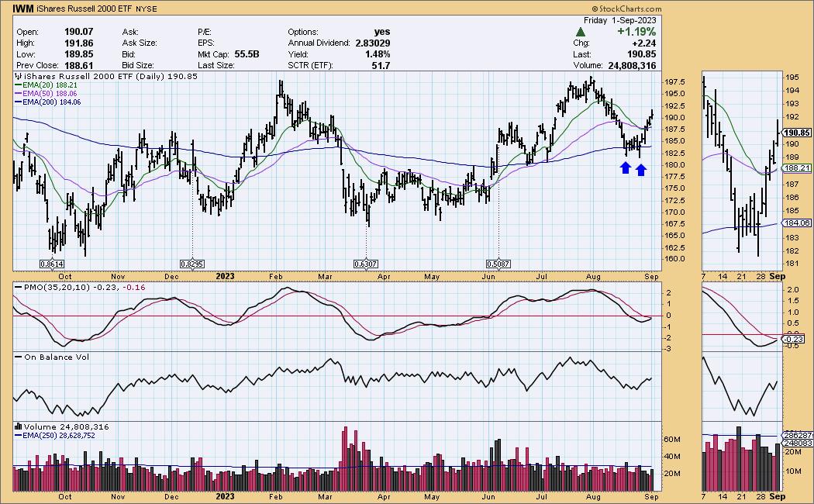Select the High value 191.86
Screen dimensions: 814x504
[78, 43]
